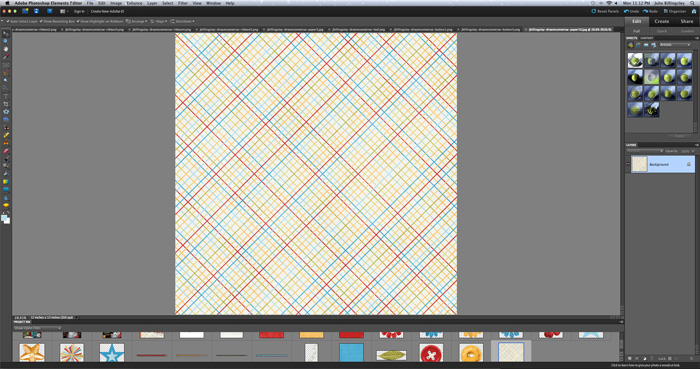Viewport: 700px width, 369px height.
Task: Open the Arrange dropdown in options bar
Action: 136,21
